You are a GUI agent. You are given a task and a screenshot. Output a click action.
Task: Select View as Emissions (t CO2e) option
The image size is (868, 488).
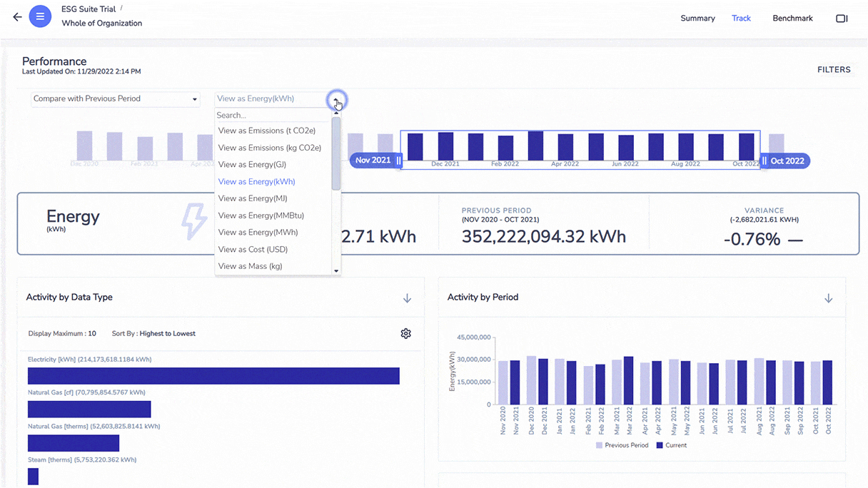[x=267, y=131]
